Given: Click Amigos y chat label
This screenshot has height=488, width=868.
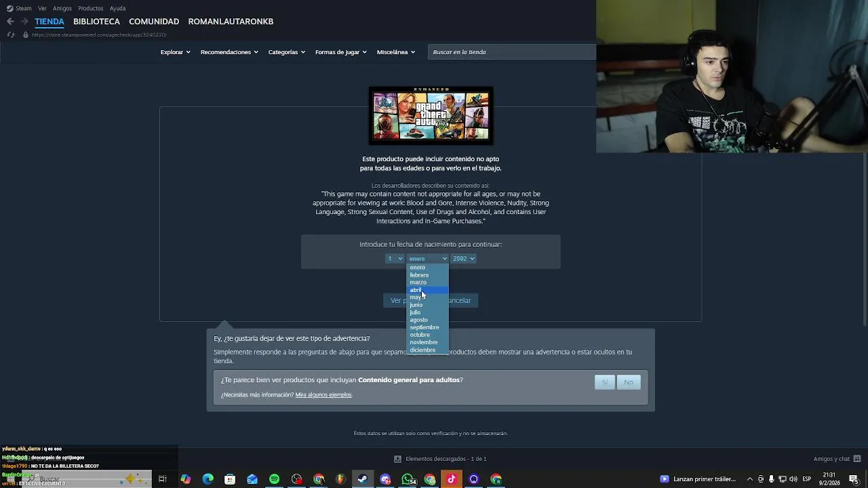Looking at the screenshot, I should (831, 459).
